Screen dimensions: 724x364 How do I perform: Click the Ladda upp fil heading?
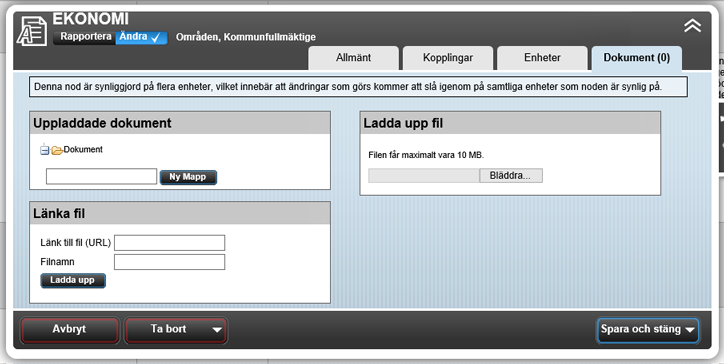pyautogui.click(x=403, y=124)
